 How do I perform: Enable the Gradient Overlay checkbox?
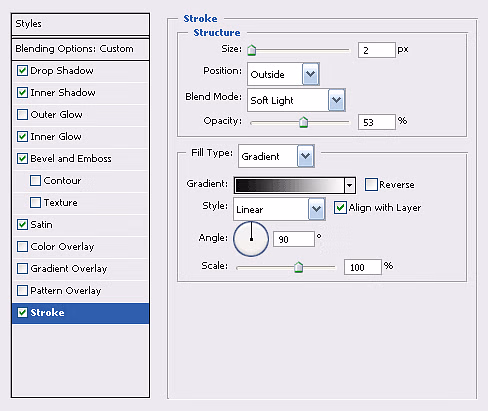[x=22, y=269]
